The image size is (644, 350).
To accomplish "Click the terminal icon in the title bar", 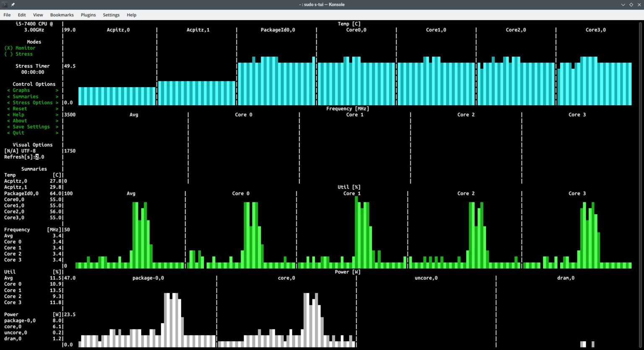I will [x=4, y=4].
